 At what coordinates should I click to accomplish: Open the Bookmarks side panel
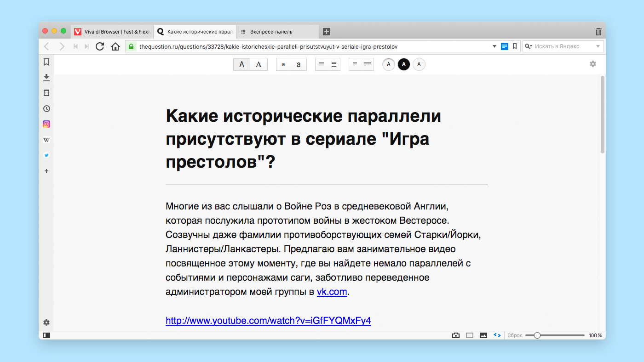pyautogui.click(x=46, y=62)
